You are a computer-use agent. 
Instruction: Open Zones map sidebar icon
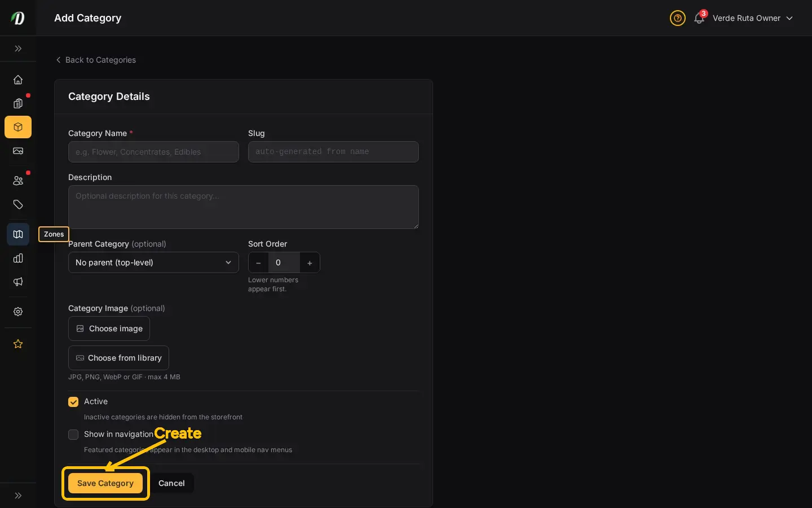18,234
